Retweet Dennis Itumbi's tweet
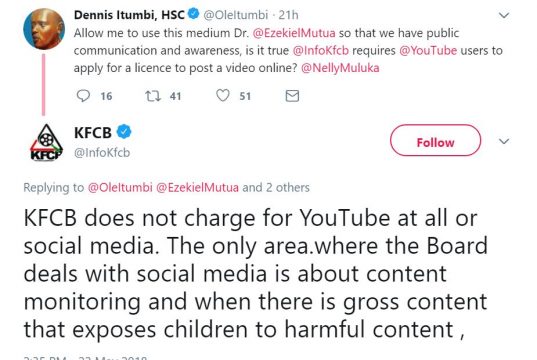This screenshot has height=360, width=537. point(153,96)
